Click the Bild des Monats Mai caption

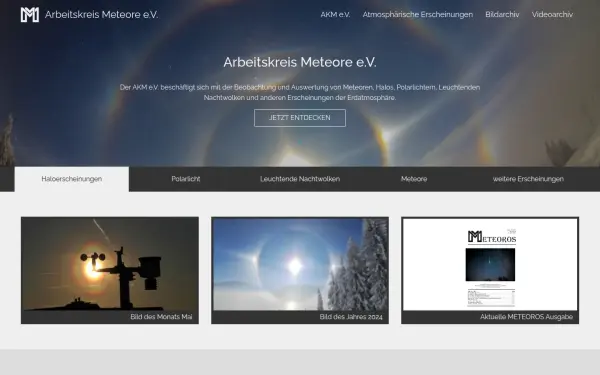click(161, 317)
